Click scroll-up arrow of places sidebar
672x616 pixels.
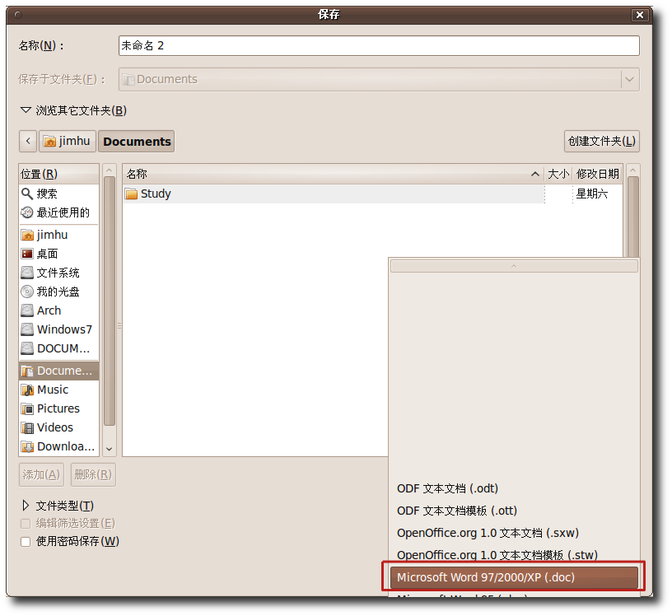pos(110,170)
